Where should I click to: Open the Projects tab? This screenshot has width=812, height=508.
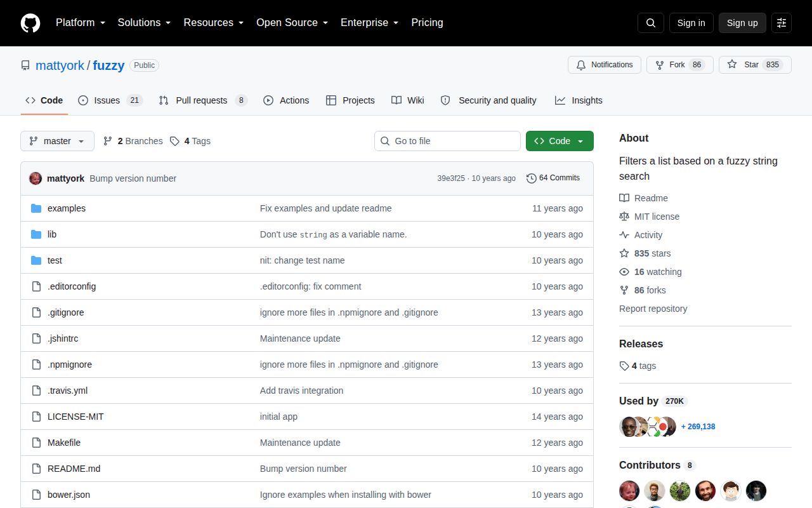coord(350,100)
